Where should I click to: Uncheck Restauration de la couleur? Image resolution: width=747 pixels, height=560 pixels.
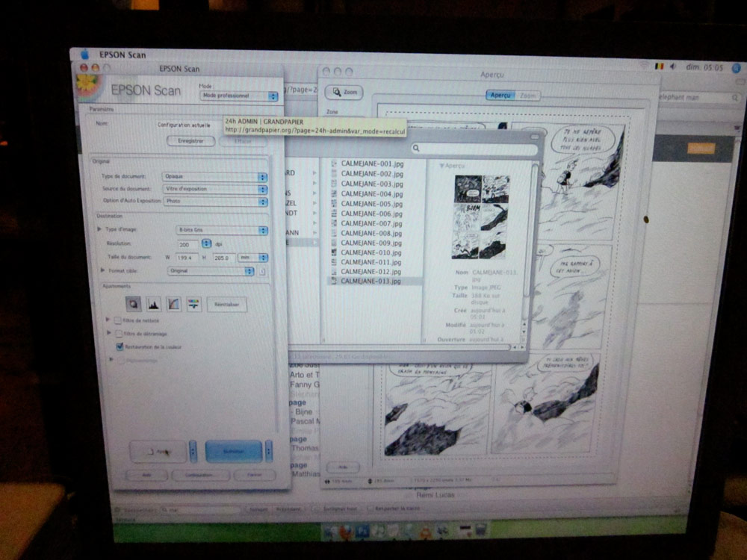point(119,347)
